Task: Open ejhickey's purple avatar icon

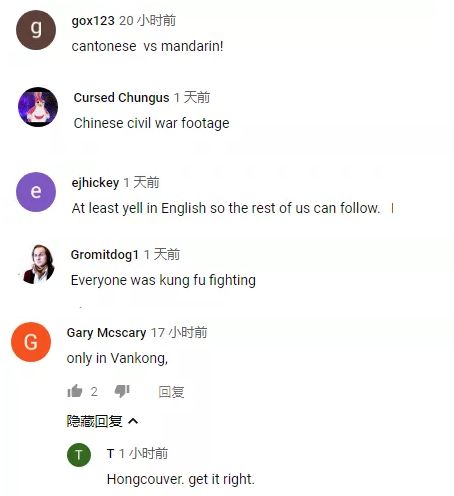Action: [x=36, y=192]
